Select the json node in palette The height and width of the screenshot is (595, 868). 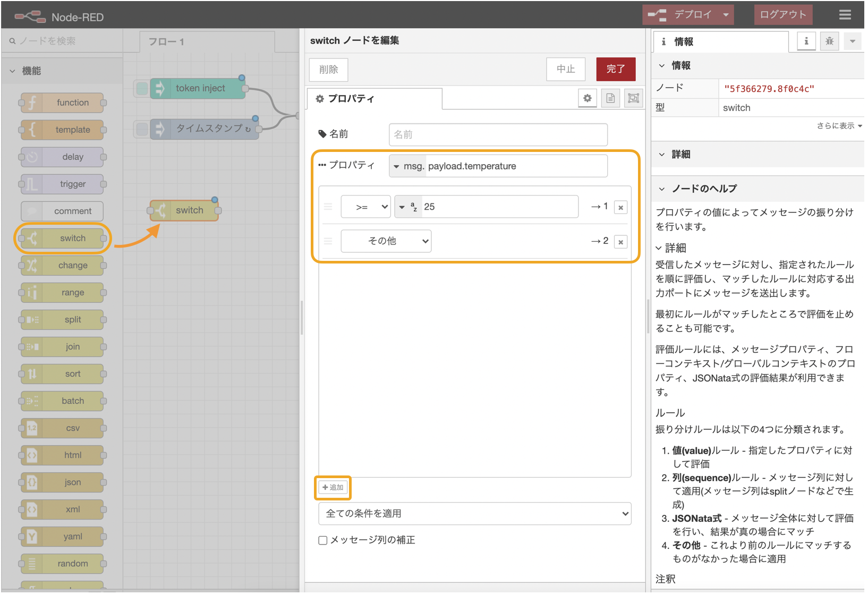coord(63,482)
